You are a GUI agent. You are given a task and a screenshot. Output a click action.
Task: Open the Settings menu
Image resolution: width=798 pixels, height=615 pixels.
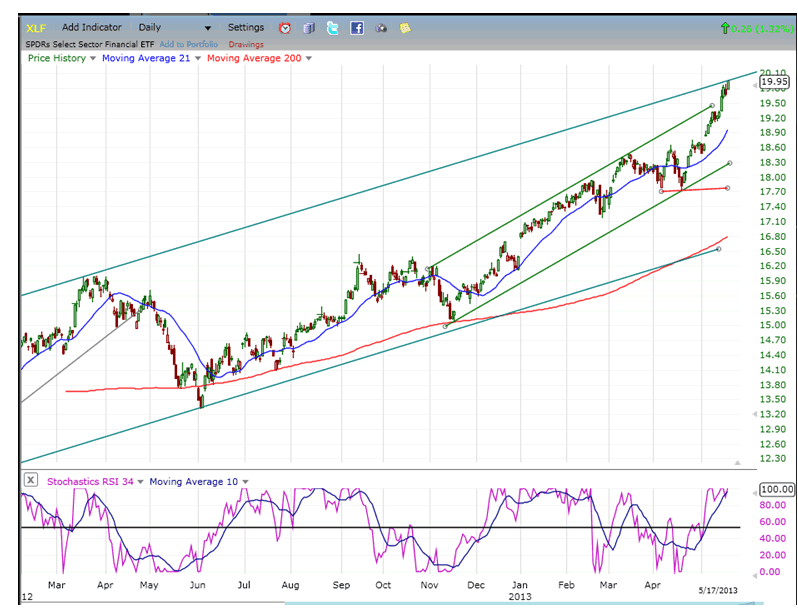tap(246, 28)
